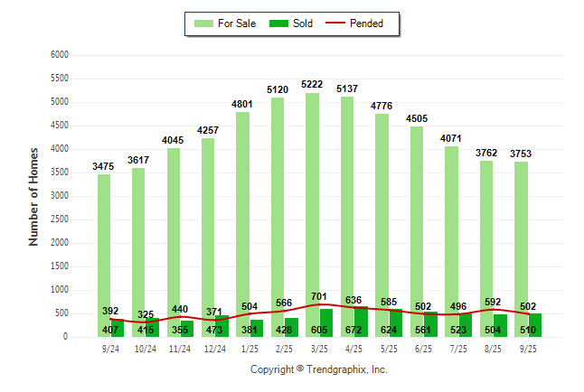Click the 10/24 x-axis month label
The image size is (584, 392).
click(146, 349)
